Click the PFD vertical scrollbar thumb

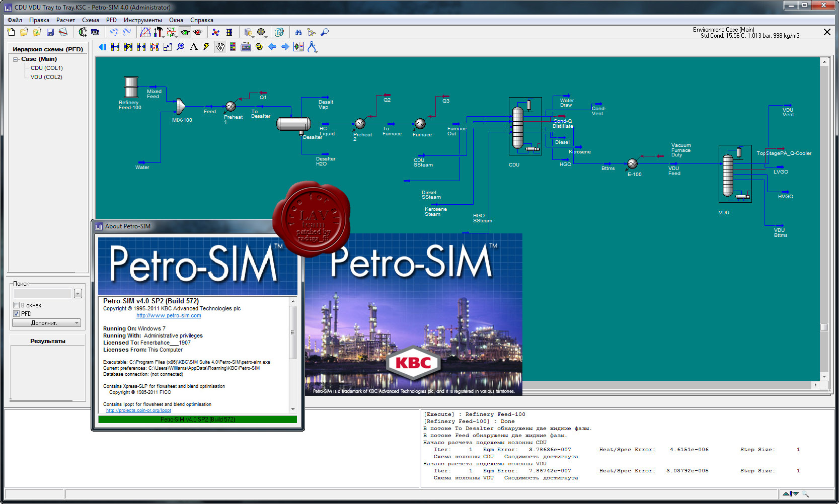(824, 327)
